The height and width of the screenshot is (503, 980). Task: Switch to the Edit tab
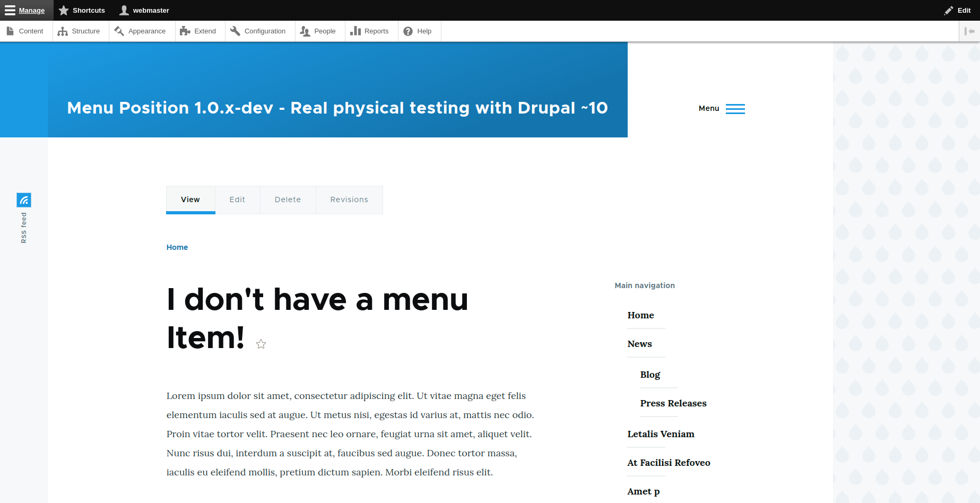tap(237, 200)
